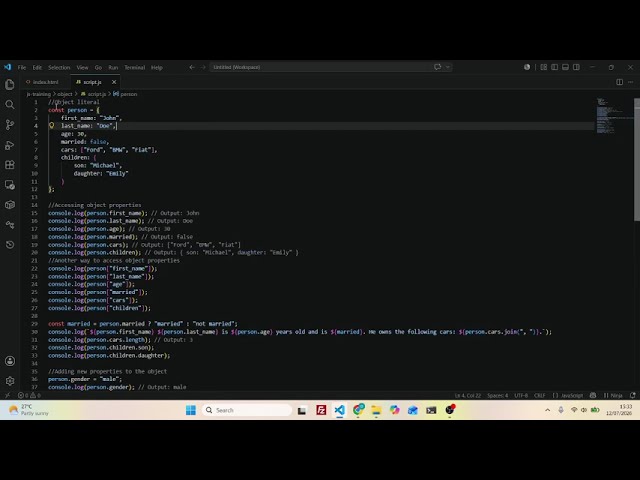Open the terminal app in taskbar
This screenshot has width=640, height=480.
(x=431, y=410)
